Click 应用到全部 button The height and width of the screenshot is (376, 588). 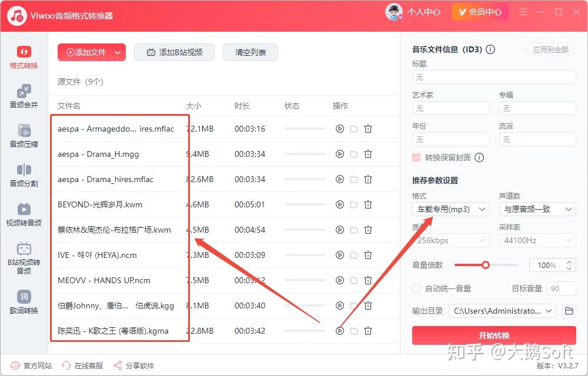click(x=551, y=49)
